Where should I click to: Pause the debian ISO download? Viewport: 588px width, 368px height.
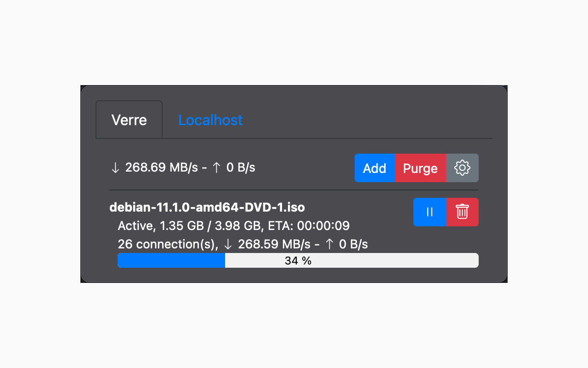[x=430, y=212]
